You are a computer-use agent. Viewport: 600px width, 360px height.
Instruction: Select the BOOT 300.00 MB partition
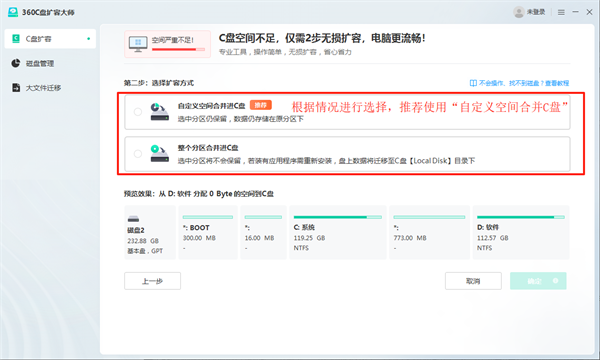pos(208,233)
